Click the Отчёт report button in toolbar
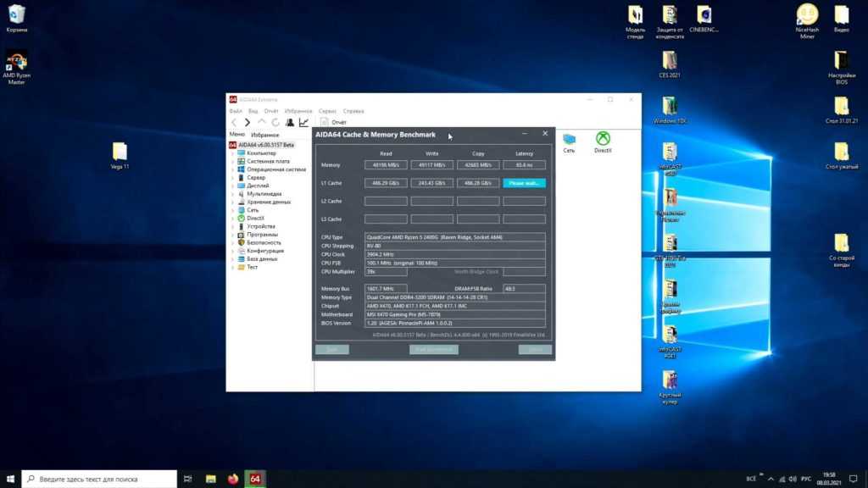Image resolution: width=868 pixels, height=488 pixels. click(x=333, y=123)
